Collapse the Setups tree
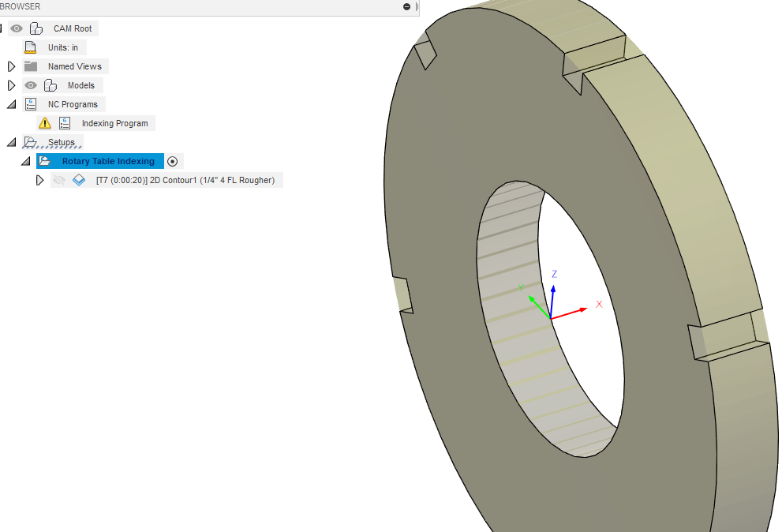Screen dimensions: 782x532 coord(9,141)
